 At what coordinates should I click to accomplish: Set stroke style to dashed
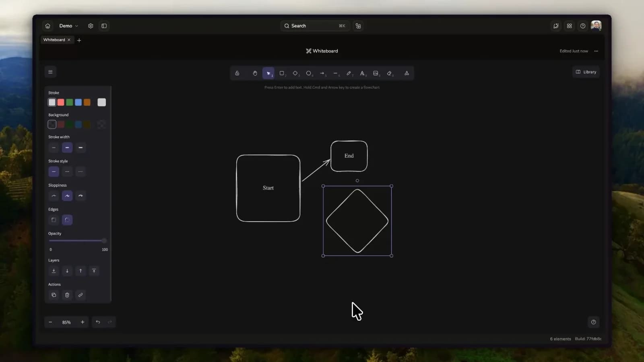tap(67, 172)
